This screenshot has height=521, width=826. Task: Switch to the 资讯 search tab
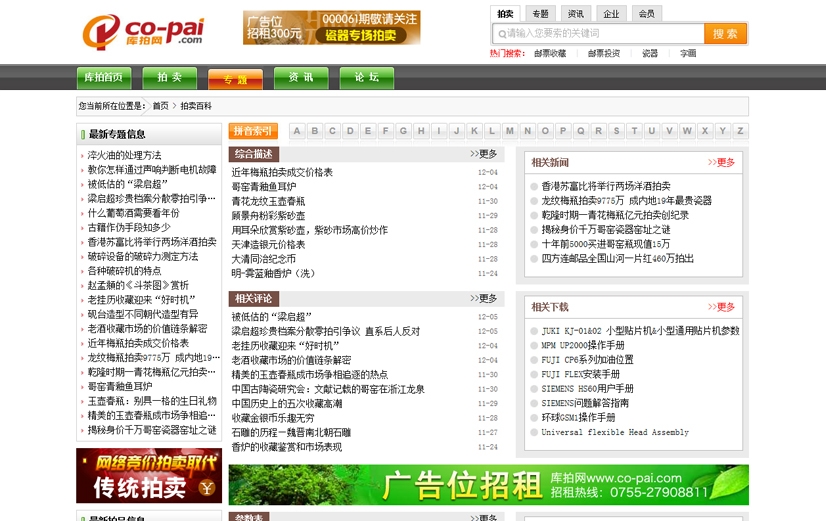[575, 14]
